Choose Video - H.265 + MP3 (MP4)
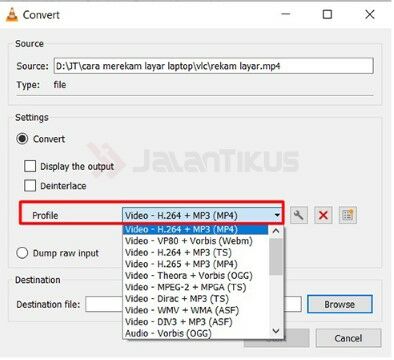 click(x=195, y=264)
